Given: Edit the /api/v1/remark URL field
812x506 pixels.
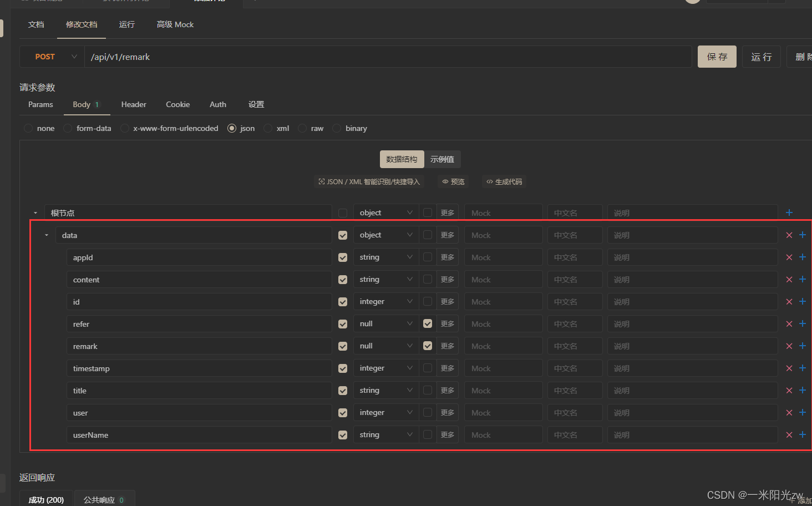Looking at the screenshot, I should (x=388, y=57).
